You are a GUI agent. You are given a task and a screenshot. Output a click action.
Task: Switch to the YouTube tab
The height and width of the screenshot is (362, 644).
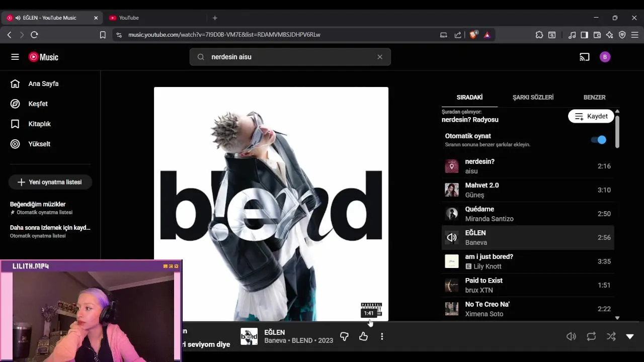coord(153,18)
